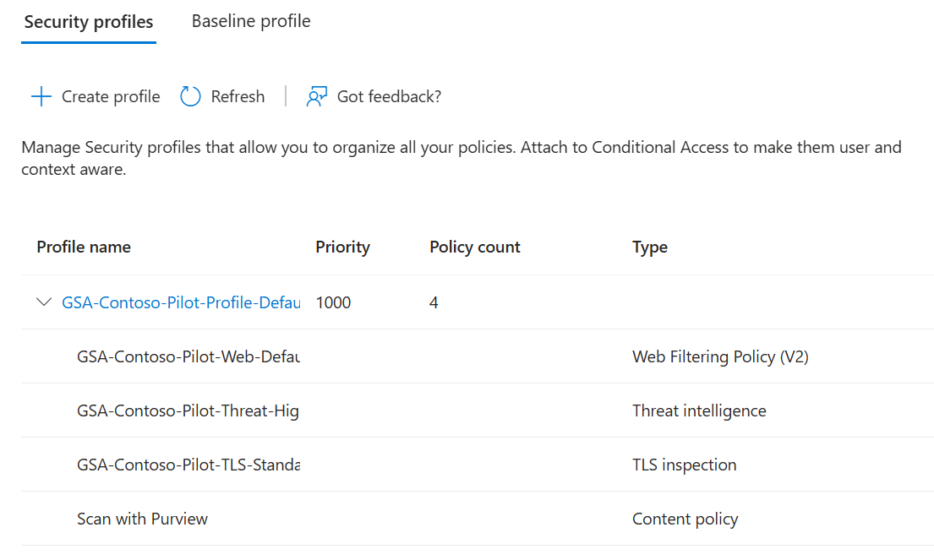Click the Type column header

(650, 247)
